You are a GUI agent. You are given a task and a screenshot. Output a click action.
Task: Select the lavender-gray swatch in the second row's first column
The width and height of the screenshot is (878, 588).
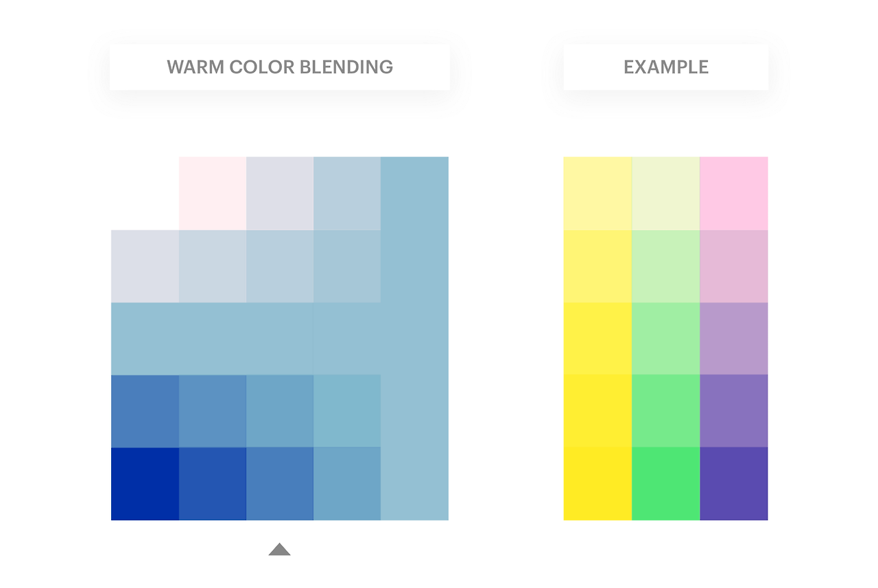point(145,266)
